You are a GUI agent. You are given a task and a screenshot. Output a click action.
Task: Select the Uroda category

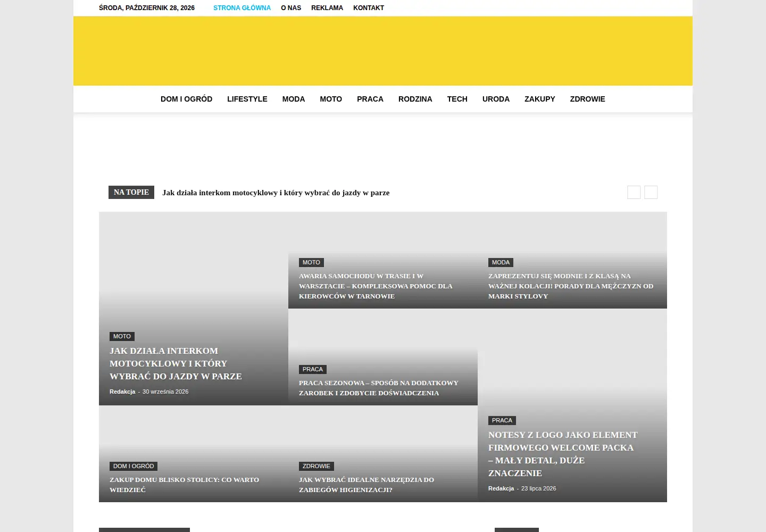(496, 99)
